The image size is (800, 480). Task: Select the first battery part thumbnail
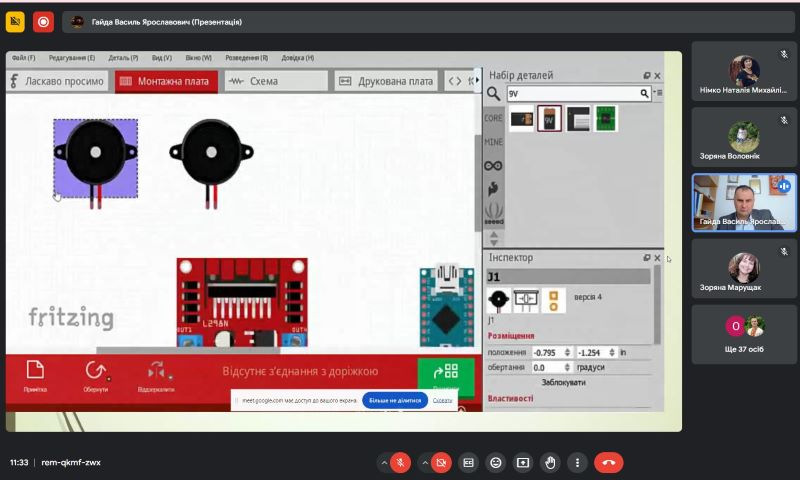click(522, 119)
